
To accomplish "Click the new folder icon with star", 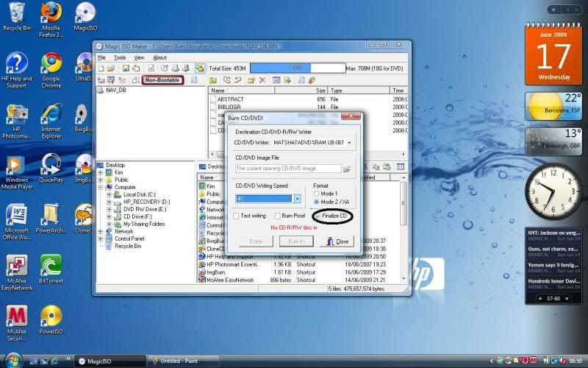I will 251,80.
